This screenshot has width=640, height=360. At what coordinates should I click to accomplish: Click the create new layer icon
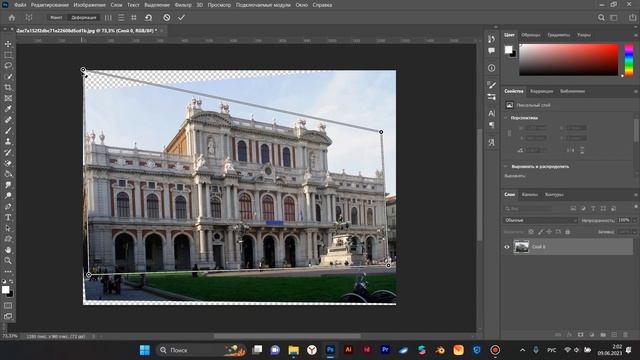tap(614, 335)
